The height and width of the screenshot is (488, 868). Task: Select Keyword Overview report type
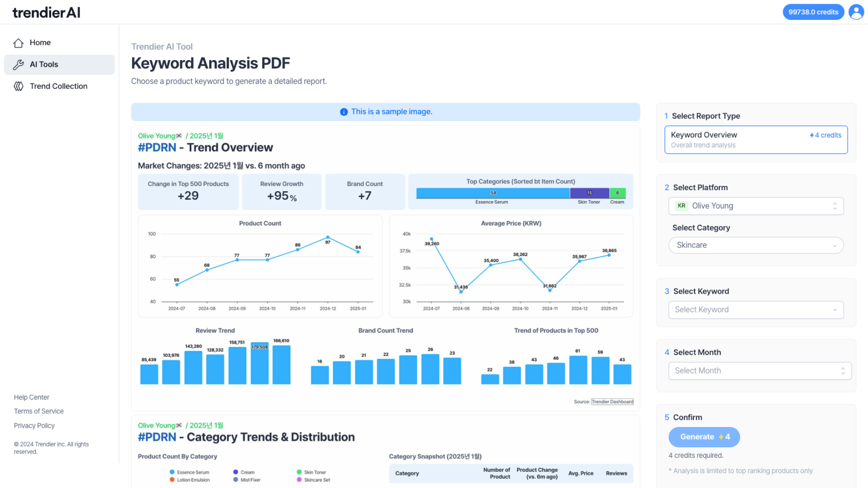pos(756,140)
